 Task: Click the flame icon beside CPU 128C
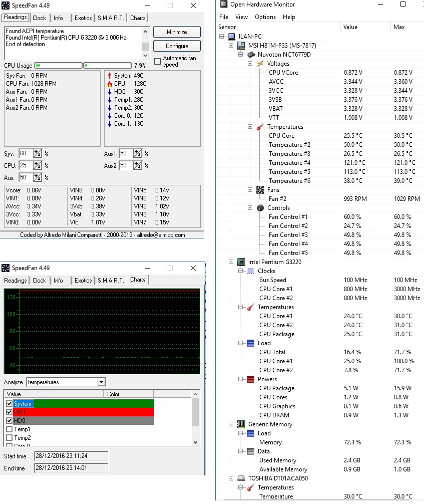(110, 84)
